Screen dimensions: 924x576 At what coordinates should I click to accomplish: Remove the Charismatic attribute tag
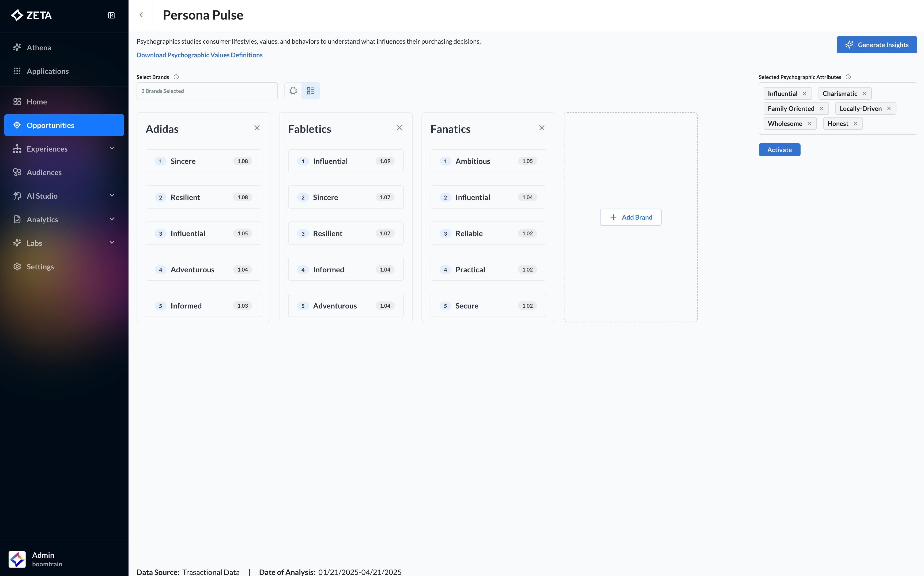865,94
